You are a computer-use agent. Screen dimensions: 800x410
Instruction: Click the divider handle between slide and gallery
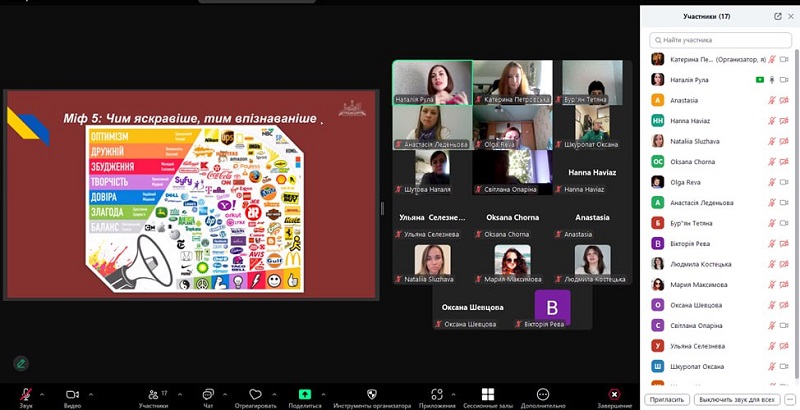[x=382, y=208]
